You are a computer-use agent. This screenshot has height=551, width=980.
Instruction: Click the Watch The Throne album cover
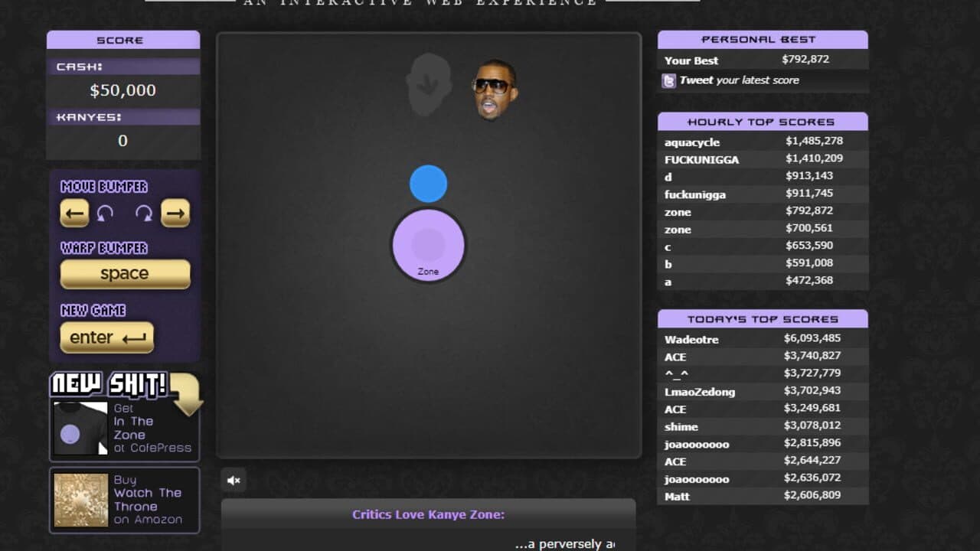click(80, 500)
